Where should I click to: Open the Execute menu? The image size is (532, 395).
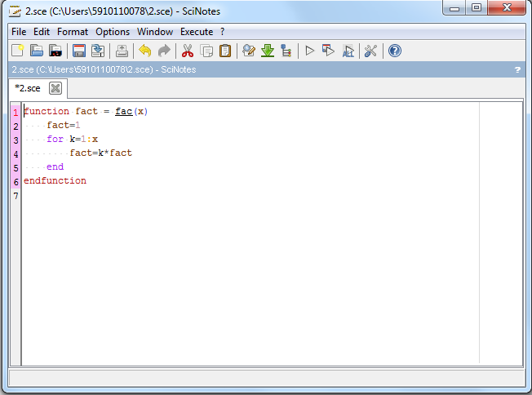197,32
